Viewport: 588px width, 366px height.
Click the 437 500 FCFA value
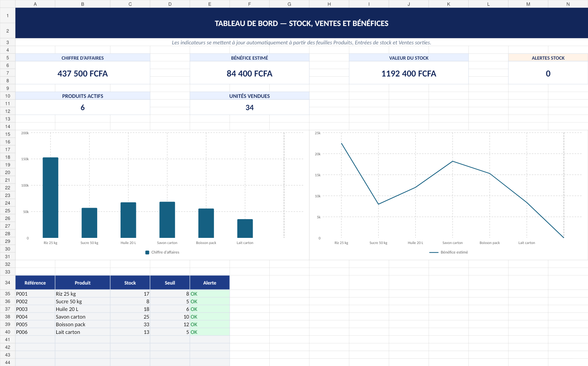[83, 73]
